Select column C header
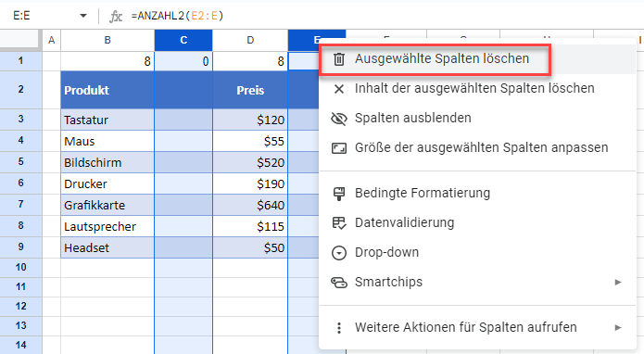Screen dimensions: 644x354 point(183,40)
